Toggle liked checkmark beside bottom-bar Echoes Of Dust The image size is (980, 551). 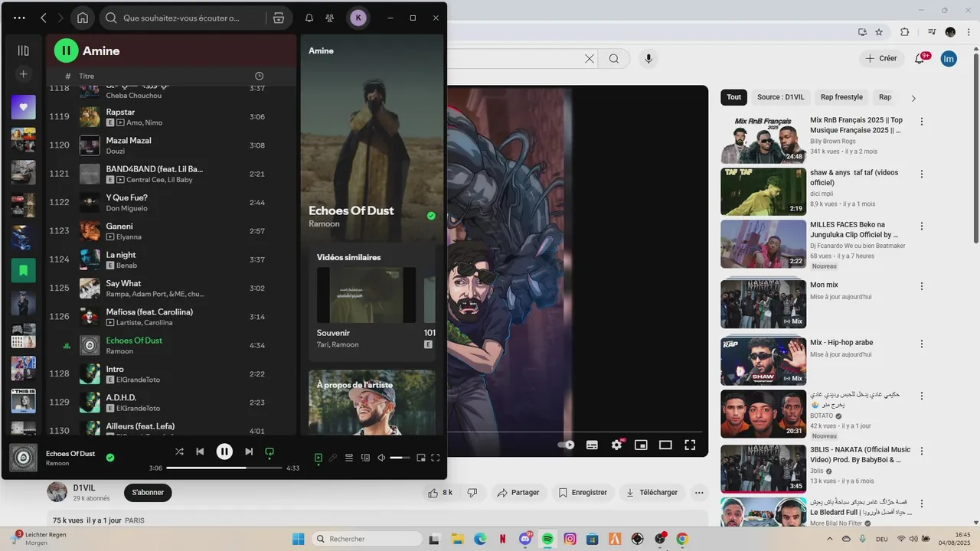click(x=110, y=458)
